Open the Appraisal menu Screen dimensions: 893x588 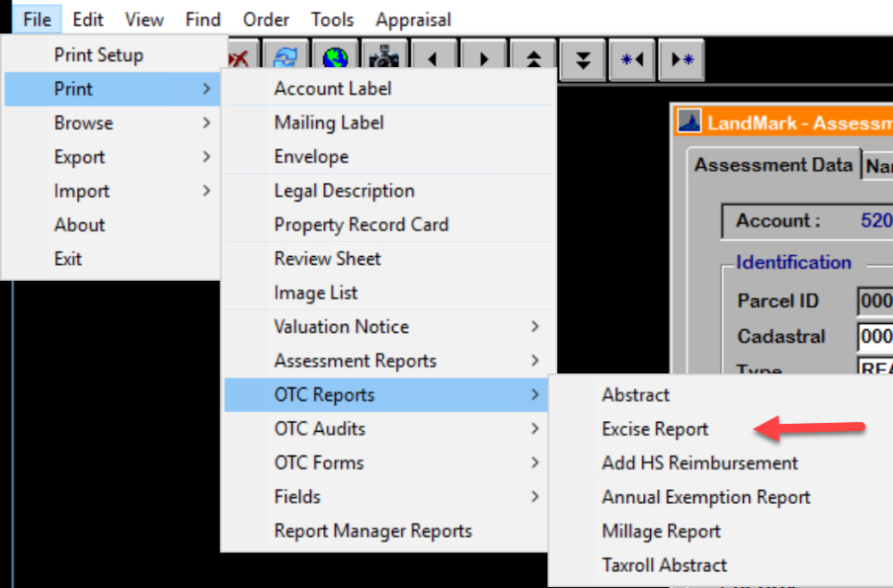point(413,19)
